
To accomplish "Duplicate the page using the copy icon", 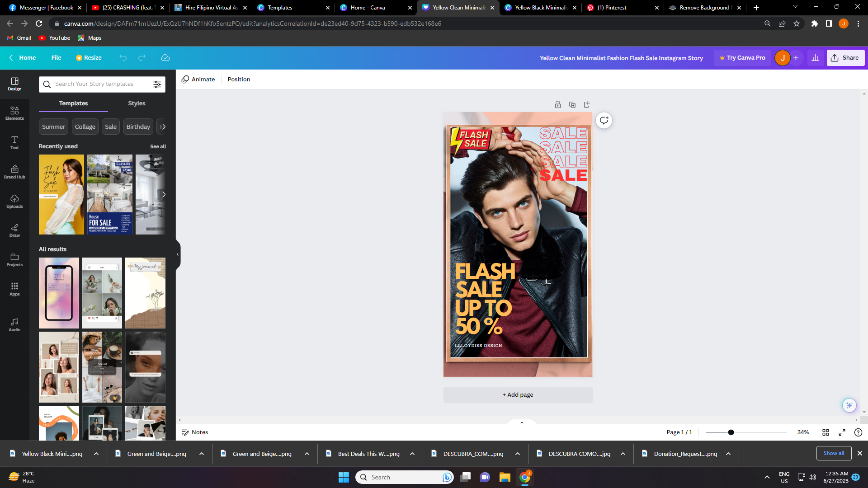I will tap(572, 105).
